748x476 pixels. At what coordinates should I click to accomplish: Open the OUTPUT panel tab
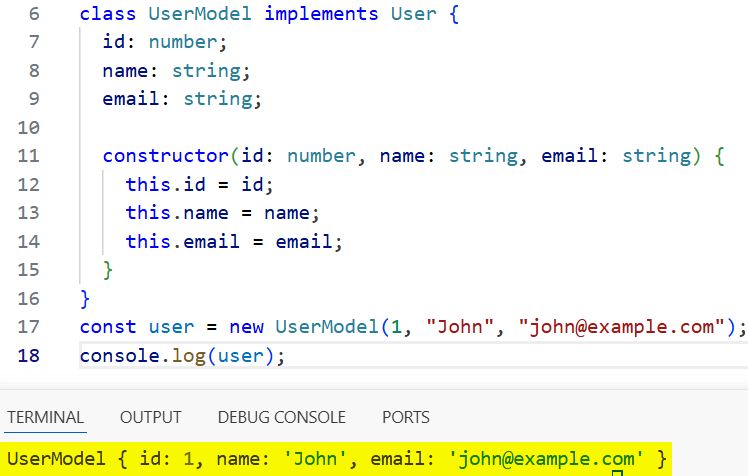(x=151, y=417)
